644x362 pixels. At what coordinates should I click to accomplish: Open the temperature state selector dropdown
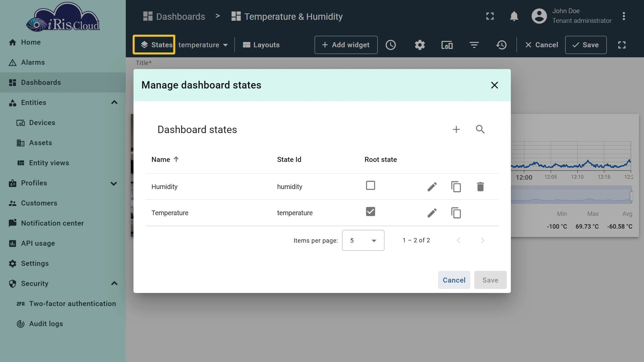pyautogui.click(x=203, y=45)
